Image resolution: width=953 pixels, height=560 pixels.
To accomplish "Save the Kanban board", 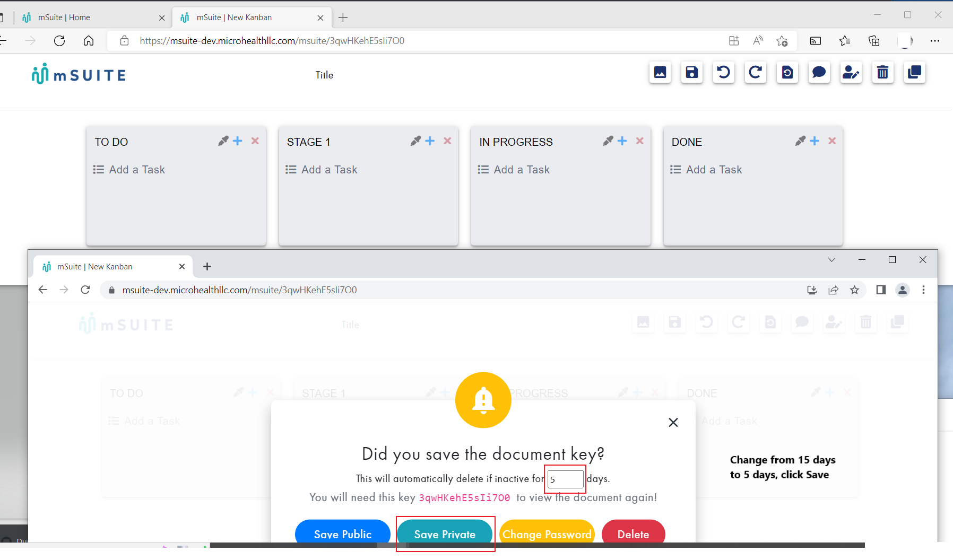I will 692,73.
